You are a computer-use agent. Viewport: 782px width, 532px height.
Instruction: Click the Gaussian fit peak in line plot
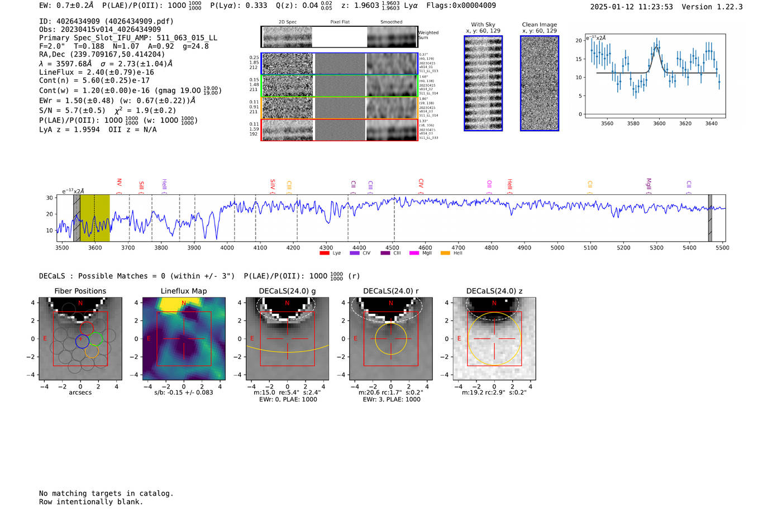(x=657, y=49)
